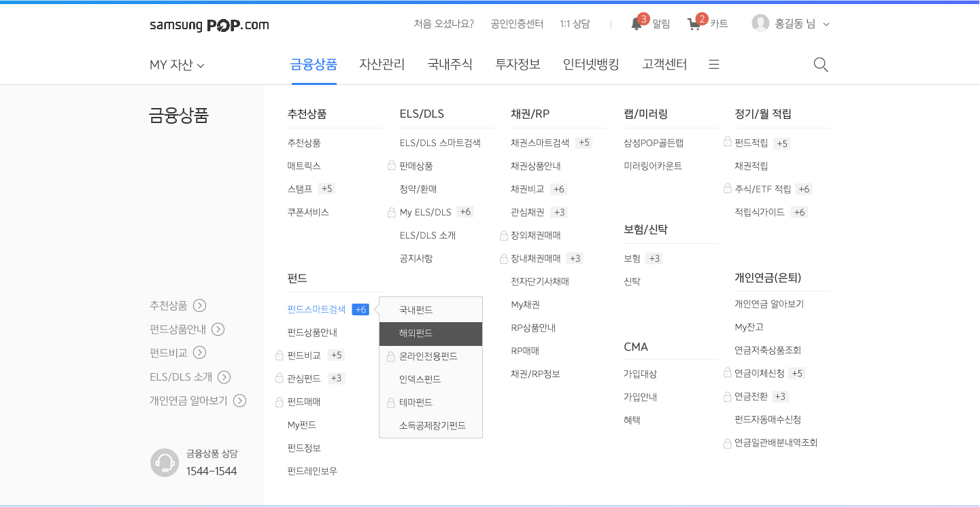Expand +6 badge next to 적립식가이드
Viewport: 980px width, 507px height.
click(799, 212)
